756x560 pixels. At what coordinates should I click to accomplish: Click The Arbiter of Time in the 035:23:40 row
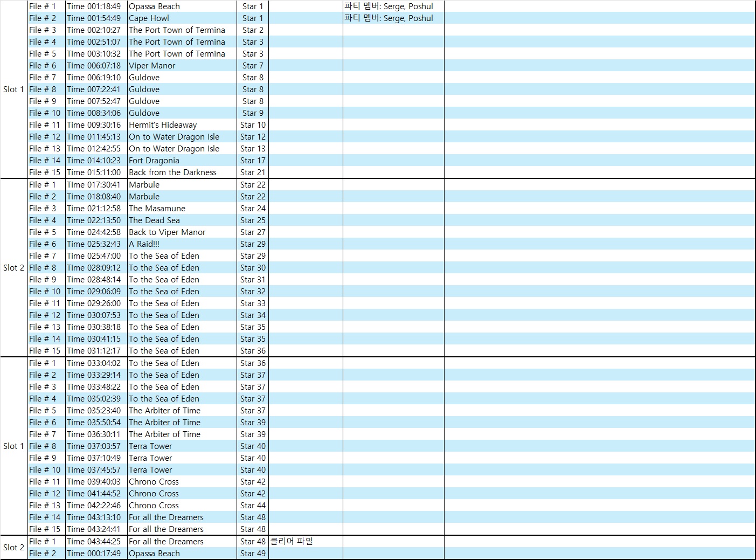182,411
